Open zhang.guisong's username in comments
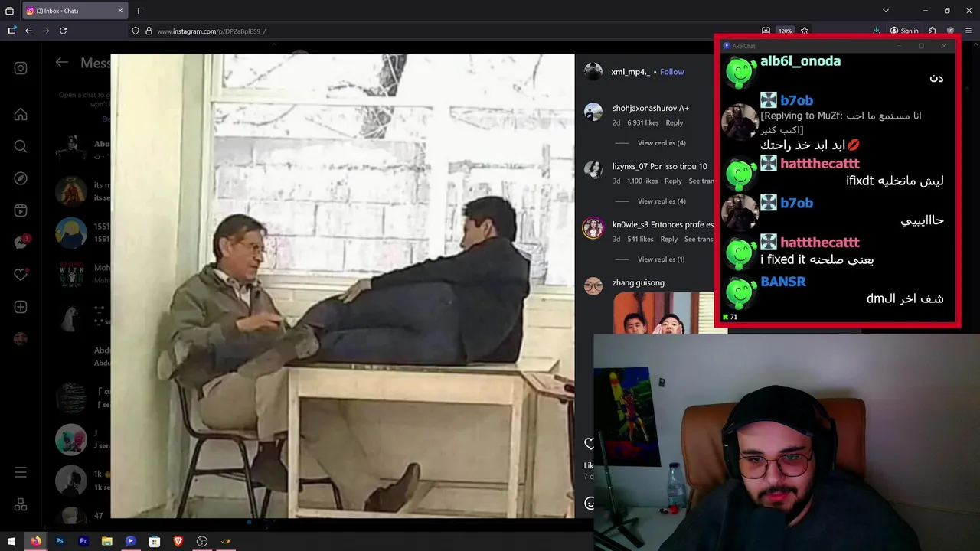Screen dimensions: 980x551 639,282
